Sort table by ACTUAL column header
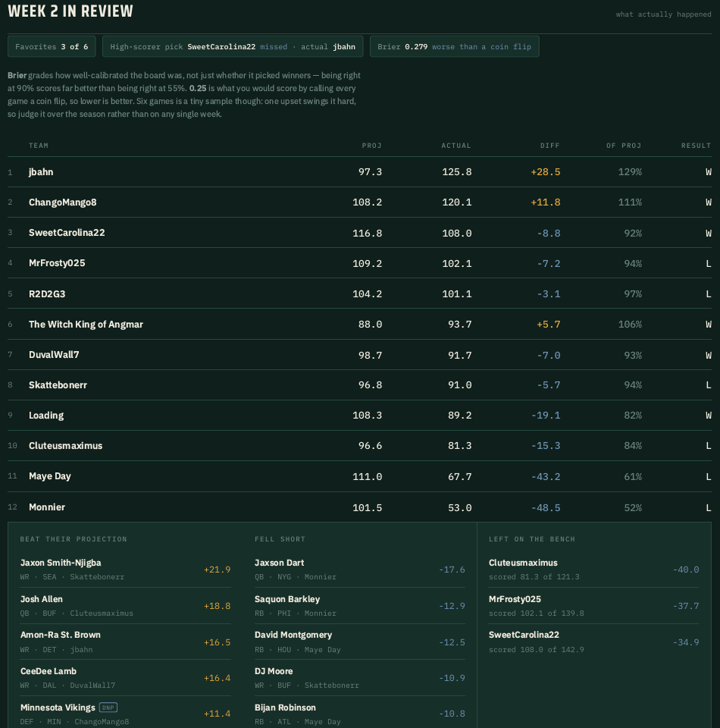This screenshot has width=720, height=728. (456, 146)
